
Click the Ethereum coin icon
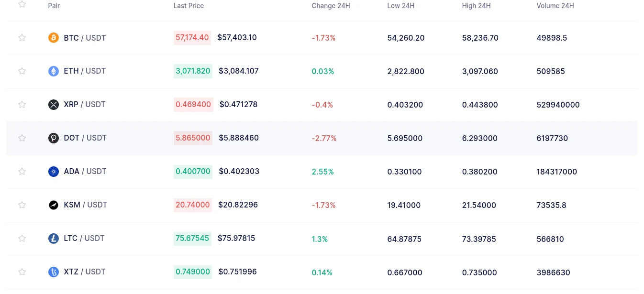coord(54,71)
